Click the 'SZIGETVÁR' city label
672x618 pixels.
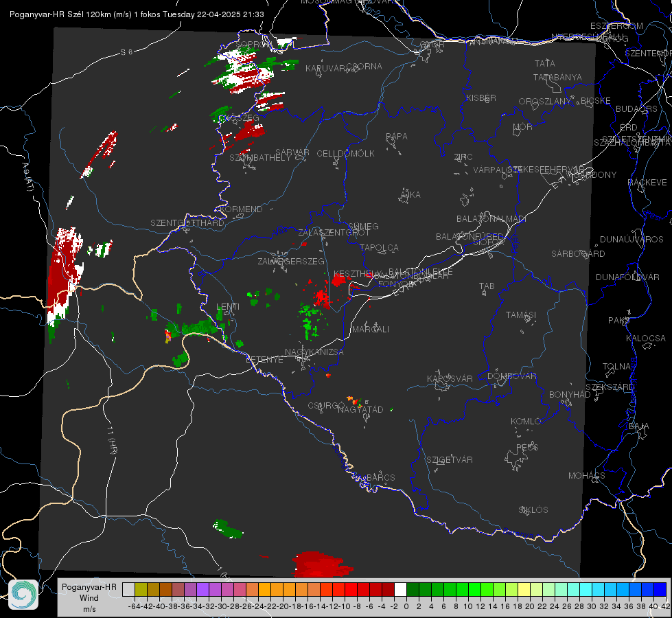pyautogui.click(x=450, y=460)
